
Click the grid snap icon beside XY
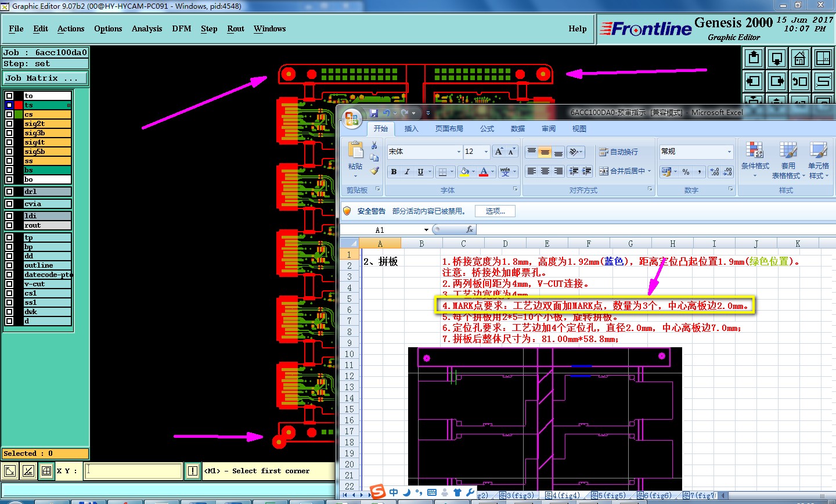point(46,471)
